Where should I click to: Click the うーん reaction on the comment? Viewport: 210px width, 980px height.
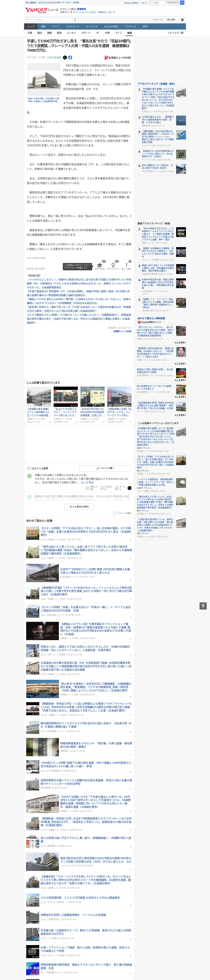coord(120,488)
